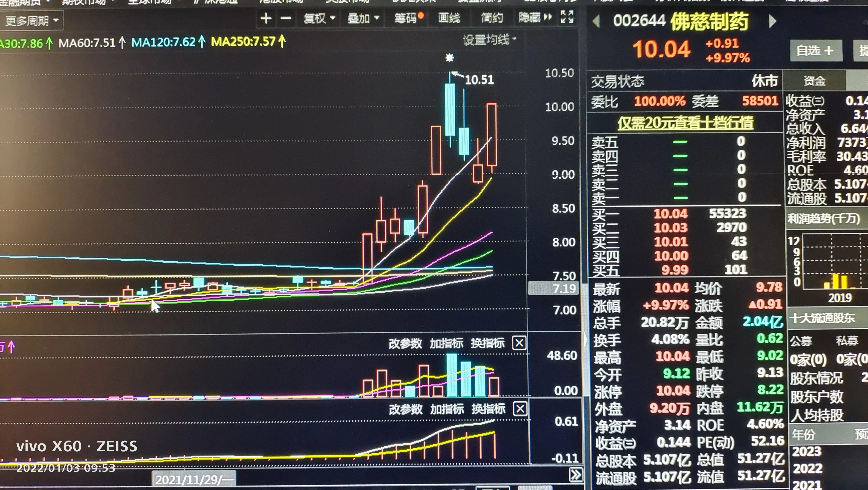Go to next stock arrow
This screenshot has width=868, height=490.
click(773, 21)
